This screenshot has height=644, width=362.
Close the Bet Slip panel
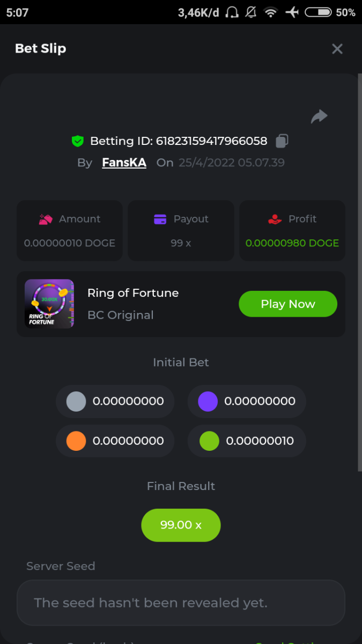click(337, 49)
